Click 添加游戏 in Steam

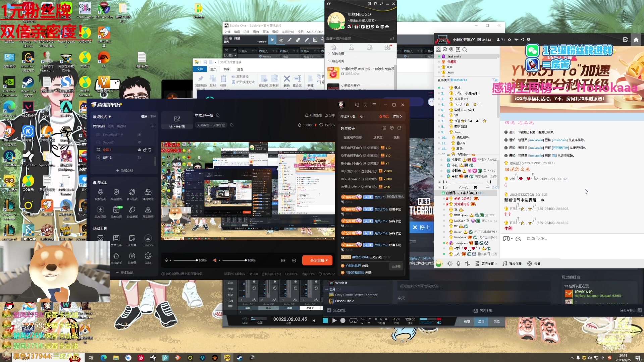(x=336, y=311)
